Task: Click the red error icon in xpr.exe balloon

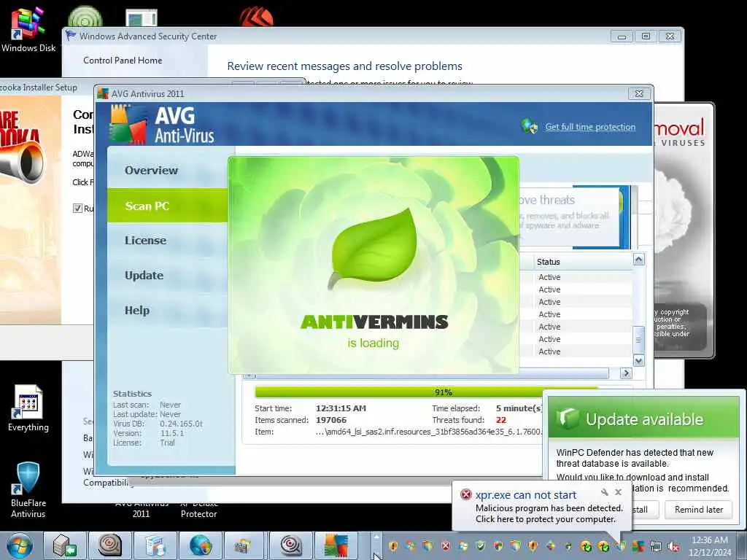Action: click(x=466, y=494)
